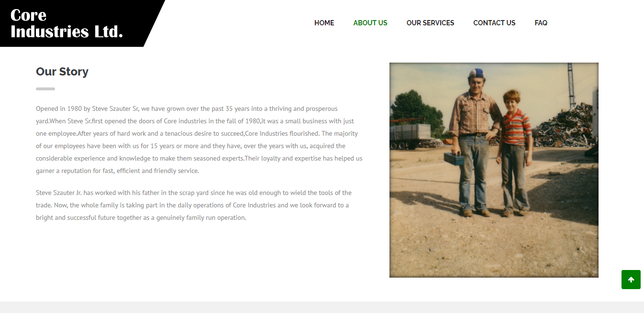644x313 pixels.
Task: Open the FAQ nav link
Action: 541,23
